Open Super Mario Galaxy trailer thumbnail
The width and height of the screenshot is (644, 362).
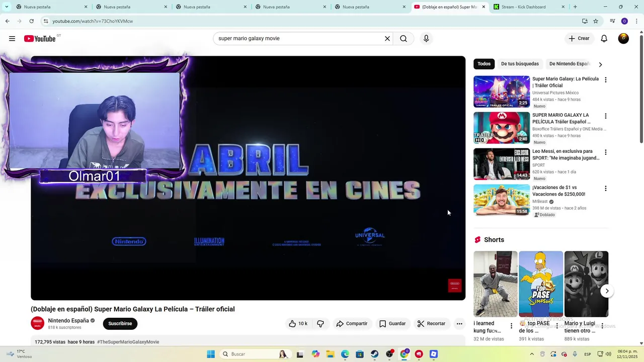(x=502, y=92)
